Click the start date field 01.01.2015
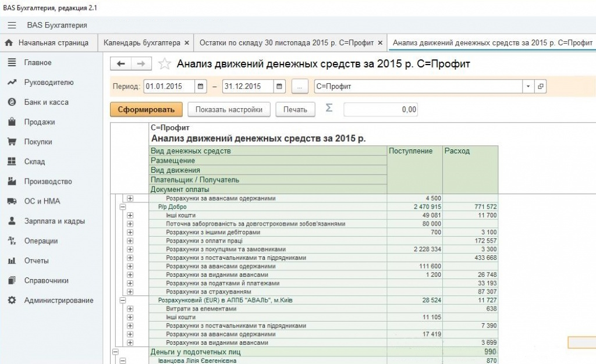 169,87
